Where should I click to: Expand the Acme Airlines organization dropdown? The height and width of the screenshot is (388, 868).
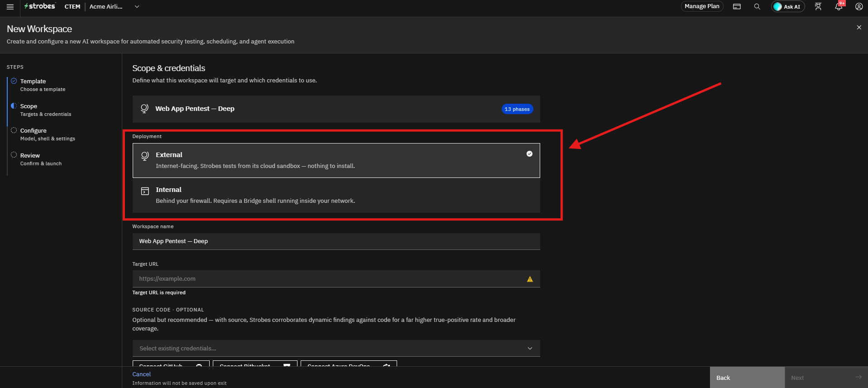coord(114,7)
